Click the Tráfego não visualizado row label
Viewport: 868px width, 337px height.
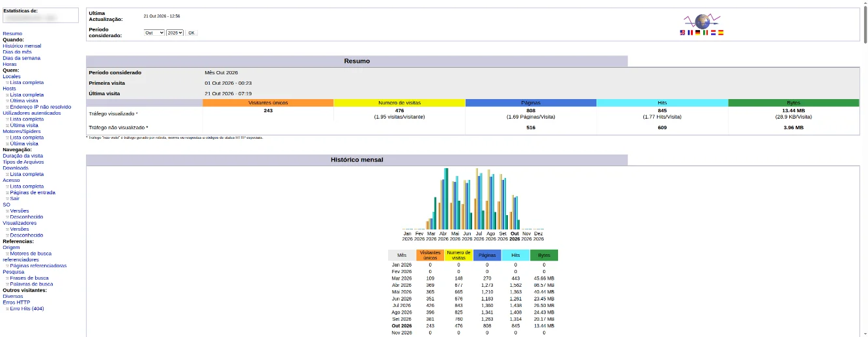(x=119, y=128)
